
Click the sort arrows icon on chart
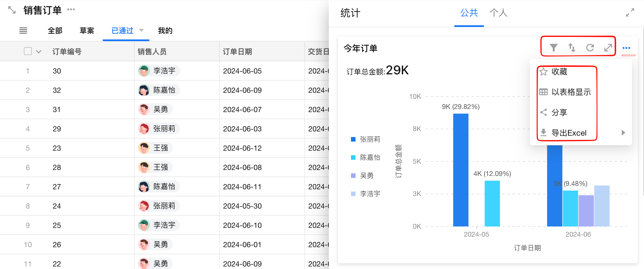(572, 48)
